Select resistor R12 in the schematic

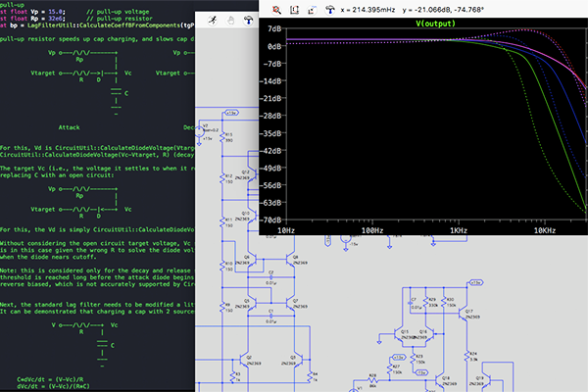(x=222, y=178)
